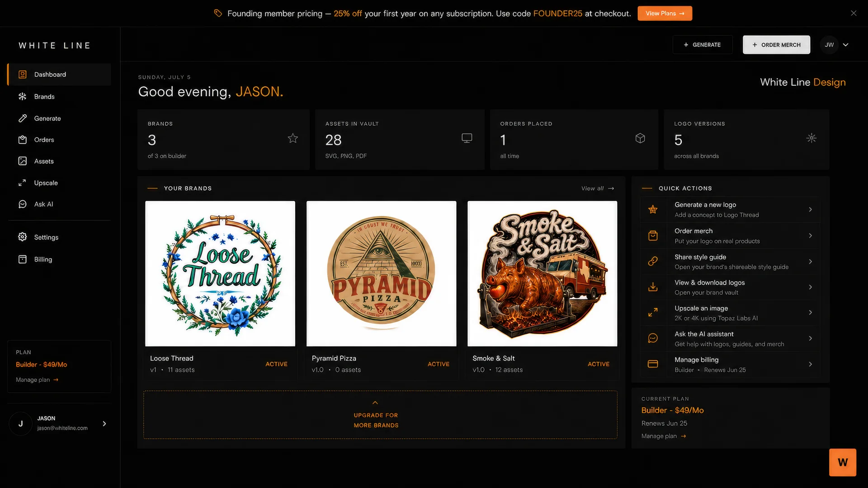Click Upgrade for More Brands box
Image resolution: width=868 pixels, height=488 pixels.
click(380, 415)
